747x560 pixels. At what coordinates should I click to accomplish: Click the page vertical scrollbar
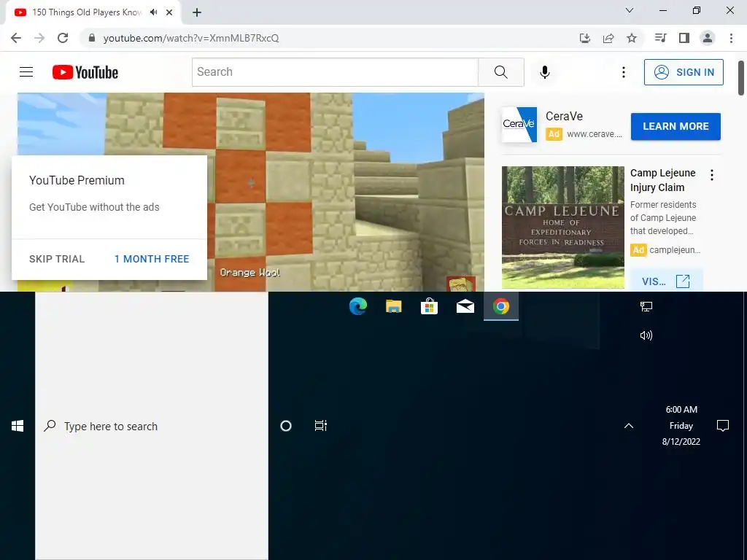click(741, 77)
